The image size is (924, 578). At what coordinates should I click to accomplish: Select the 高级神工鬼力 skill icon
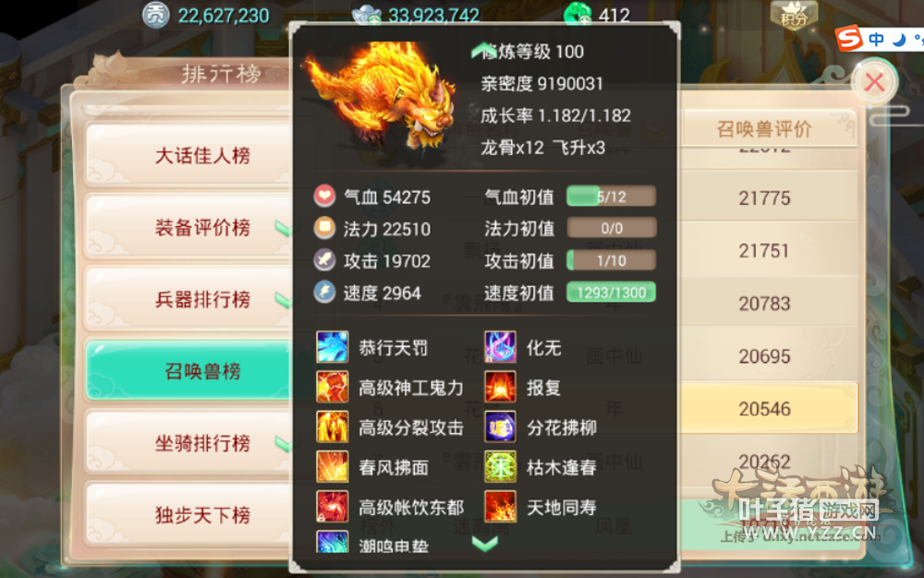[333, 387]
